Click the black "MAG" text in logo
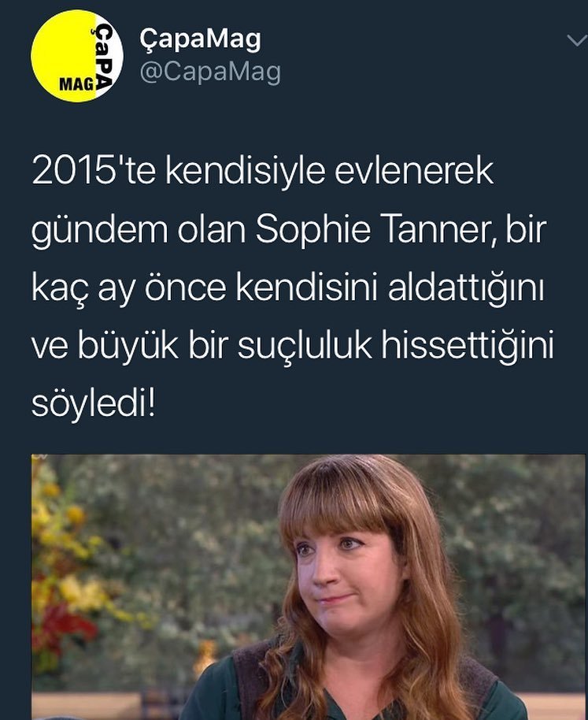Image resolution: width=588 pixels, height=720 pixels. [77, 84]
